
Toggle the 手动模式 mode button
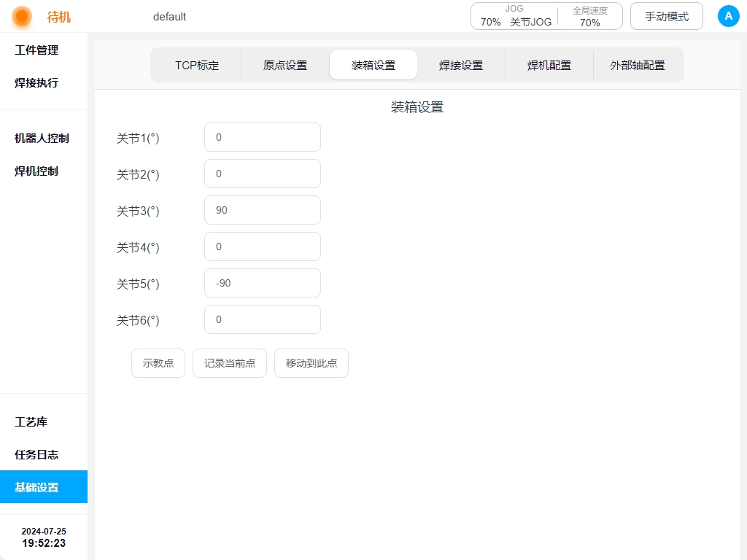pos(666,16)
